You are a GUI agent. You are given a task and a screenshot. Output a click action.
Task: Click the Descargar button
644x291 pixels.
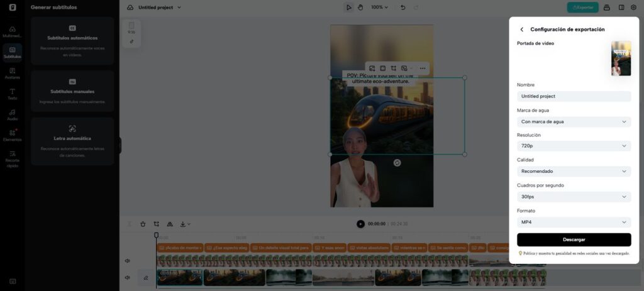tap(574, 239)
